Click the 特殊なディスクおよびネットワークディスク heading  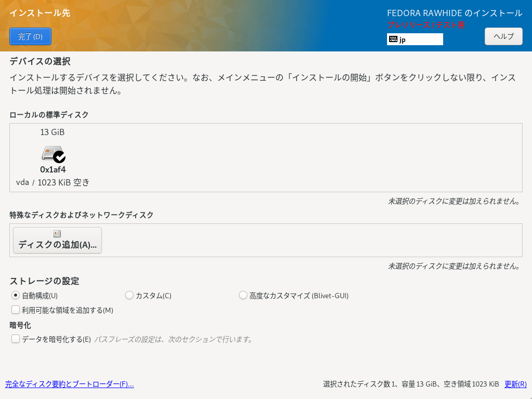point(82,215)
